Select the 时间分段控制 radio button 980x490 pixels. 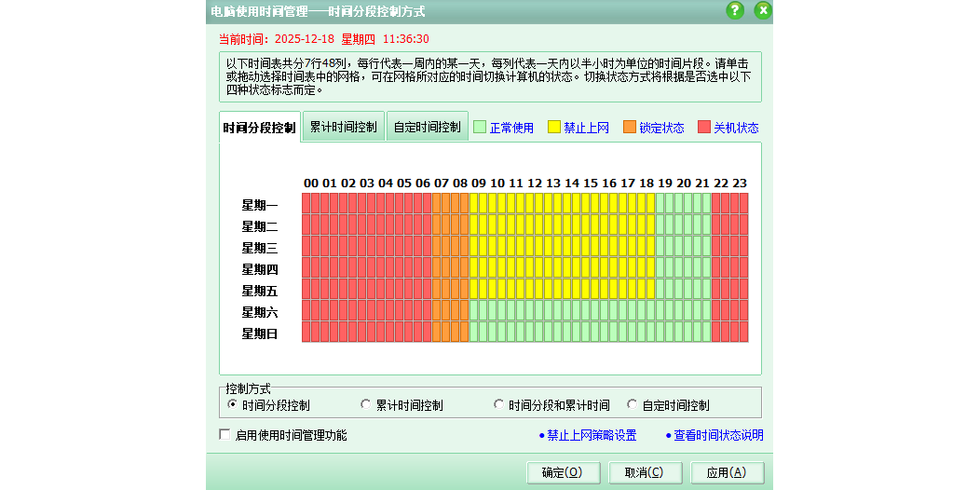233,405
